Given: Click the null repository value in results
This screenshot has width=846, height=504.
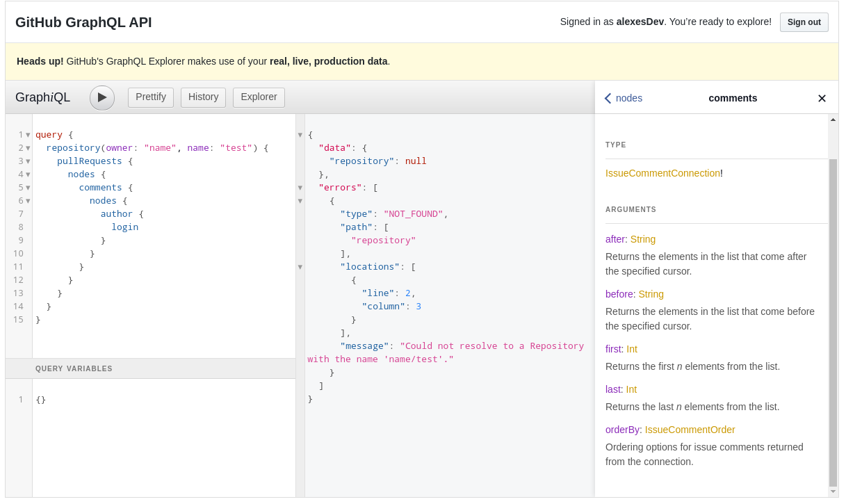Looking at the screenshot, I should click(416, 161).
